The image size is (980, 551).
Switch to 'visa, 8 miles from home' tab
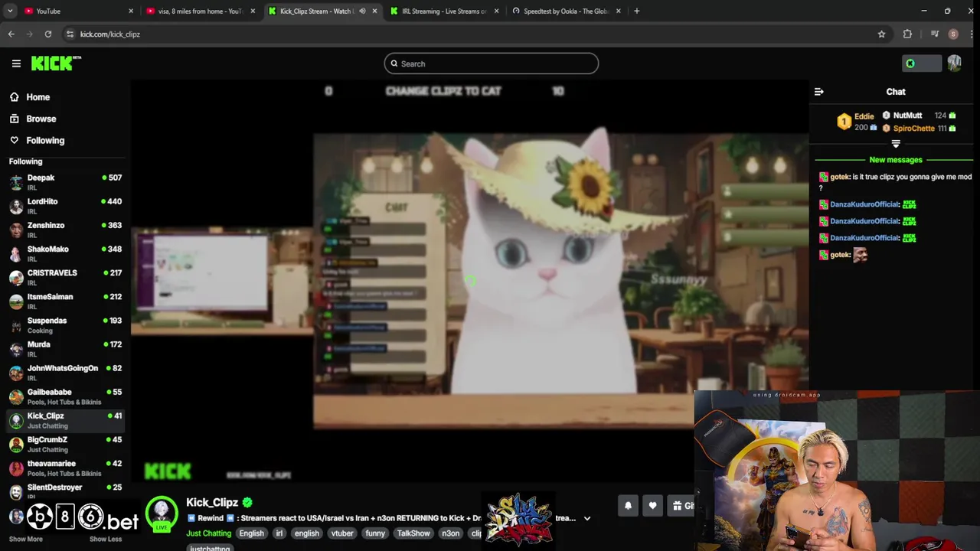199,11
